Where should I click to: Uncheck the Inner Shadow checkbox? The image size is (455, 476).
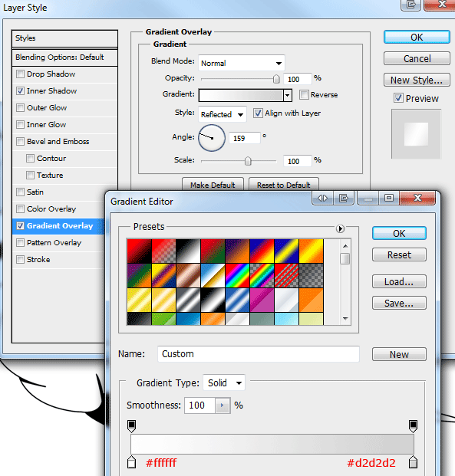coord(21,90)
